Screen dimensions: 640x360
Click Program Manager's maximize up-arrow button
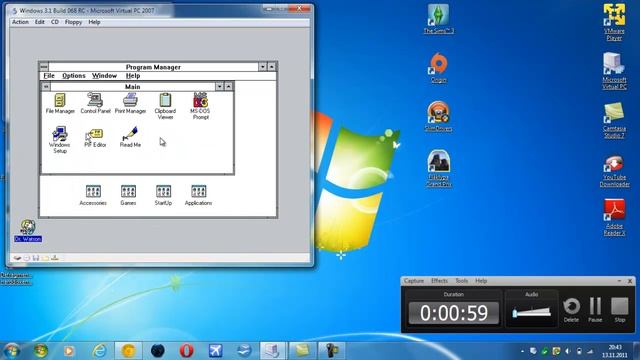(272, 67)
